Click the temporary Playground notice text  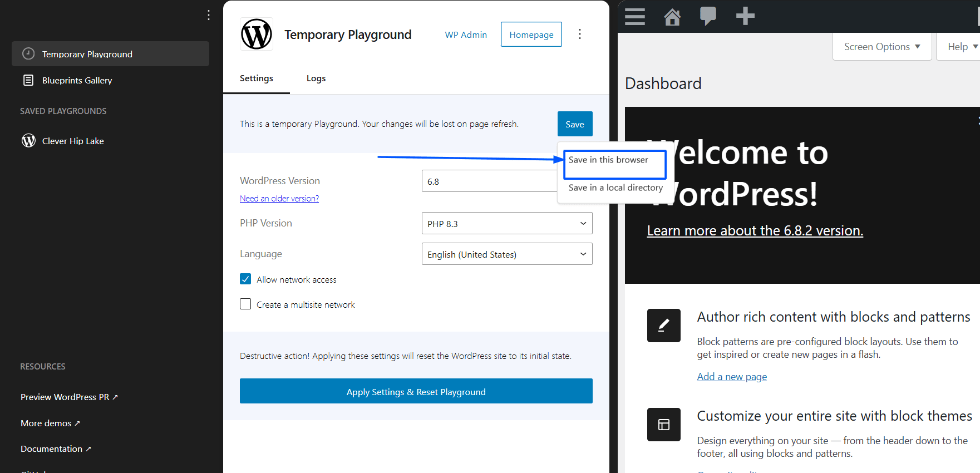pos(379,124)
